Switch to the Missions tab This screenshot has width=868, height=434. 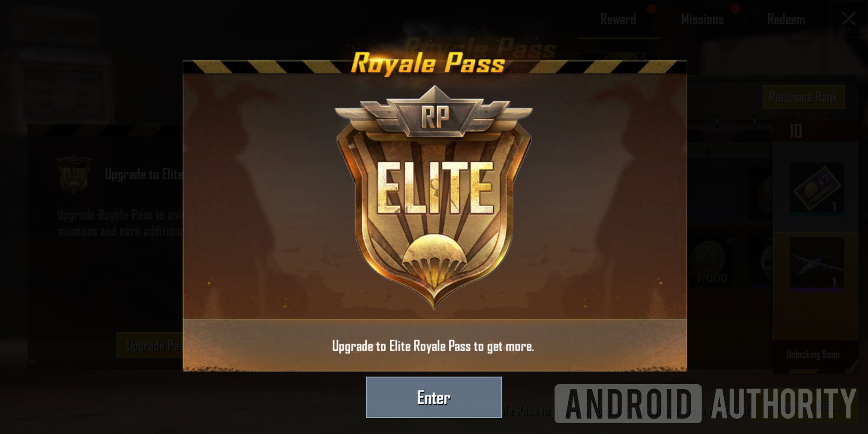tap(702, 19)
